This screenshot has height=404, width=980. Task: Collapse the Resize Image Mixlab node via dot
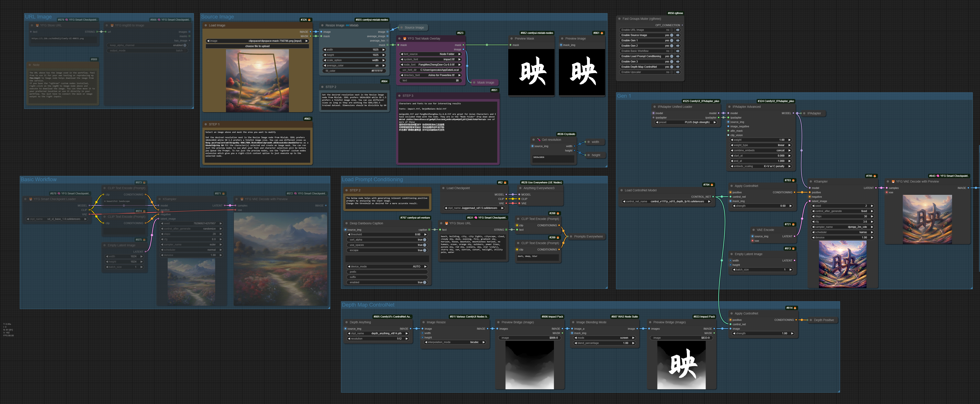click(323, 26)
